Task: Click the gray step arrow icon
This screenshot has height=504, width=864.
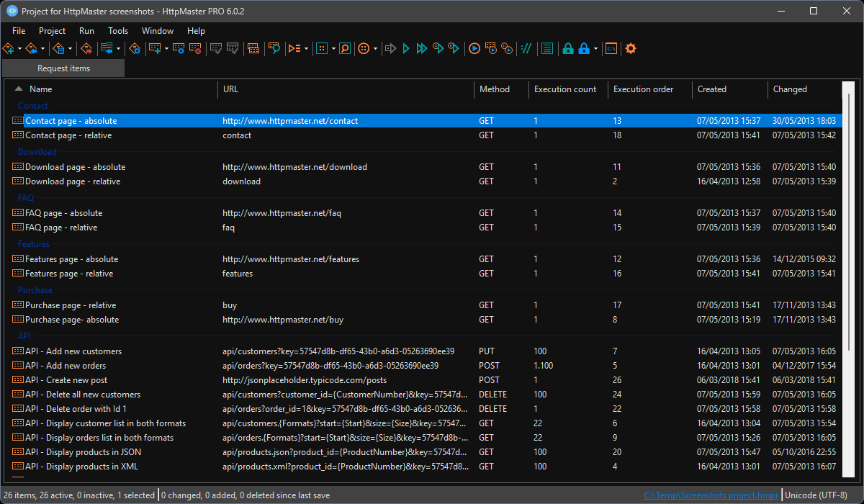Action: pyautogui.click(x=391, y=48)
